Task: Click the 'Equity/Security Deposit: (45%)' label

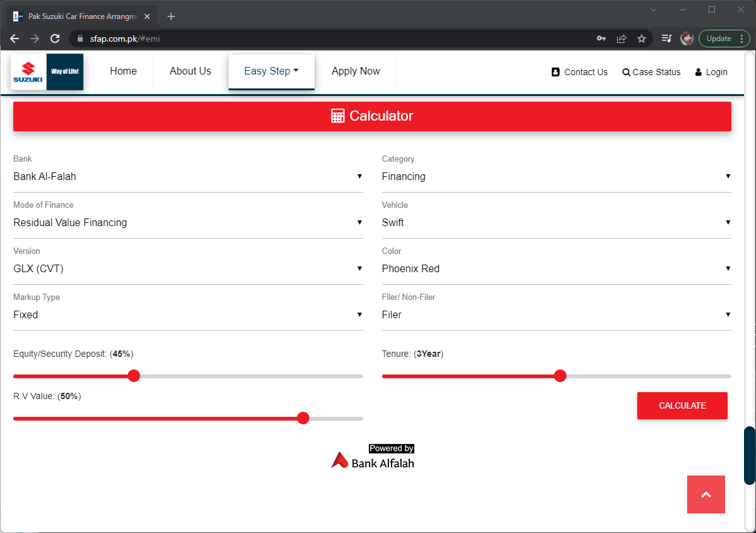Action: tap(73, 354)
